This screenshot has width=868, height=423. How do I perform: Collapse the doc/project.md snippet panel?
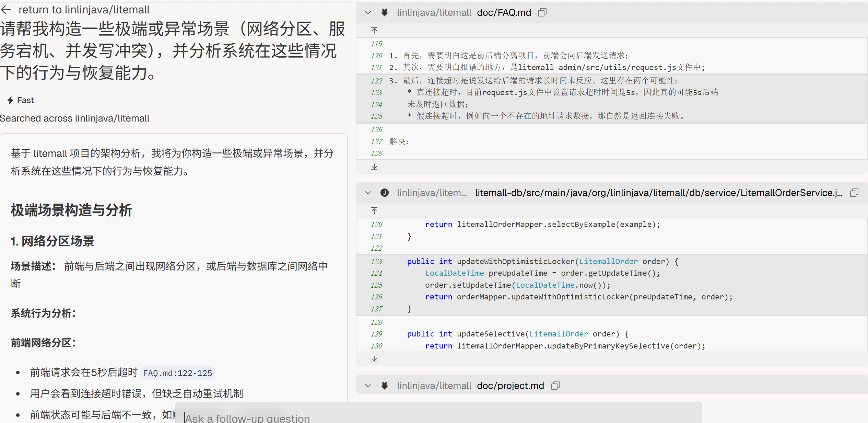pyautogui.click(x=368, y=386)
